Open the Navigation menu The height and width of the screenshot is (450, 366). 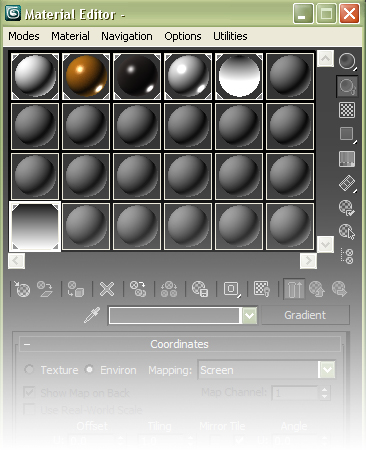127,36
